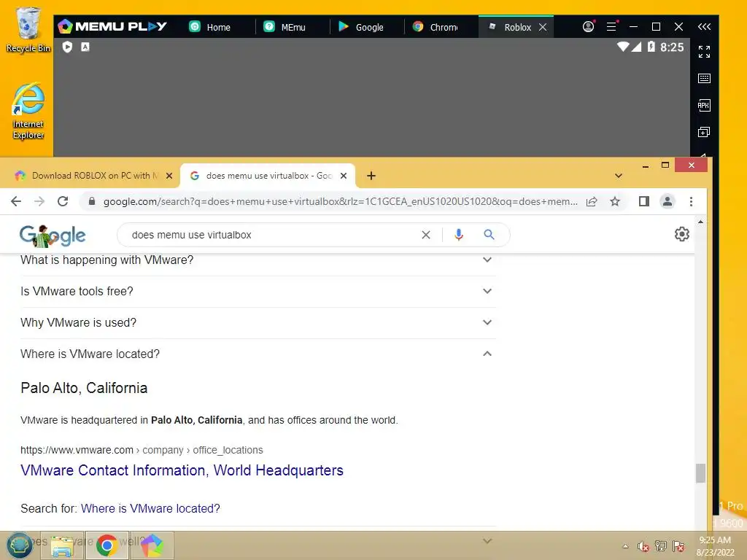Click the taskbar clock showing 9:25 AM
The image size is (747, 560).
715,546
